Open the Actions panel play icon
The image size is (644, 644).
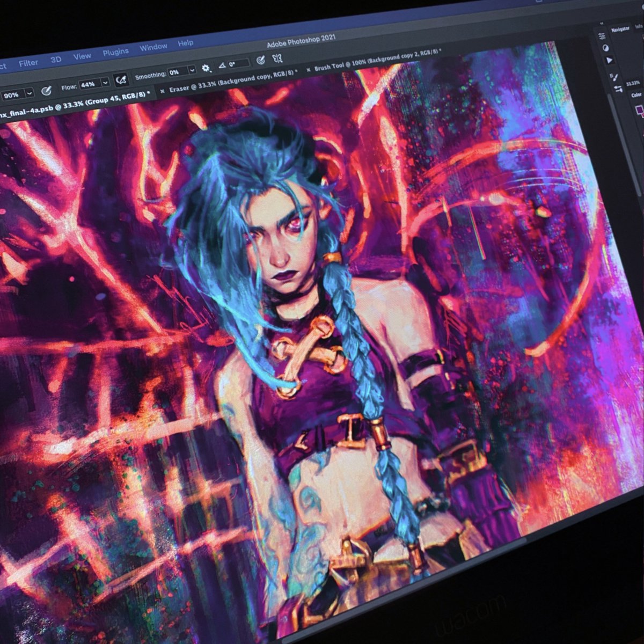(609, 61)
